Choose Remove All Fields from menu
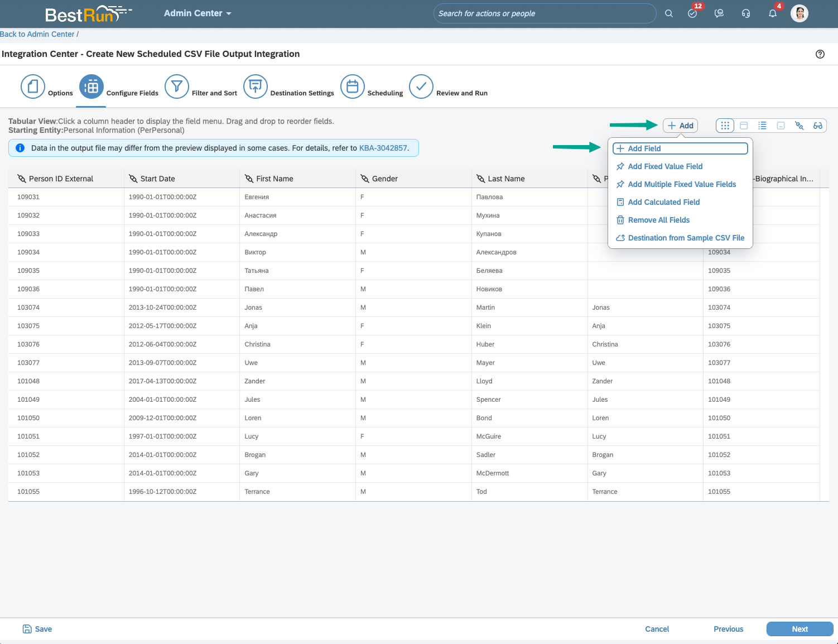Image resolution: width=838 pixels, height=644 pixels. (x=658, y=220)
